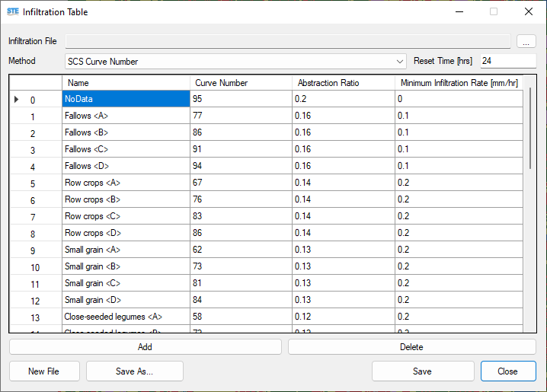Select the NoData name cell
Viewport: 547px width, 392px height.
click(x=126, y=99)
